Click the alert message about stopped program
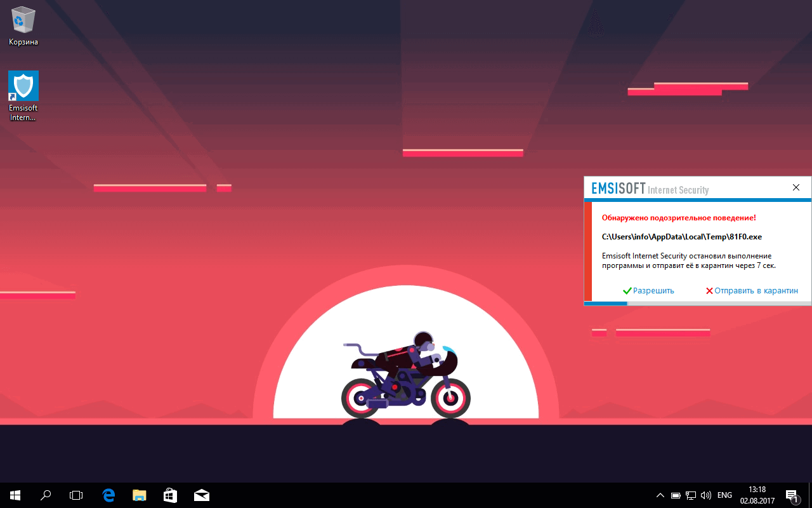 tap(689, 260)
